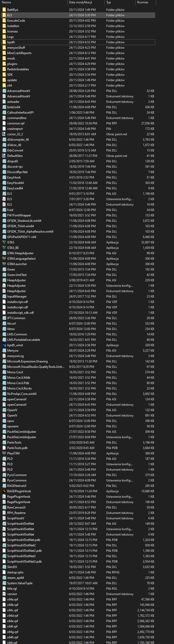Click the GTA5_BE application icon

[4, 248]
